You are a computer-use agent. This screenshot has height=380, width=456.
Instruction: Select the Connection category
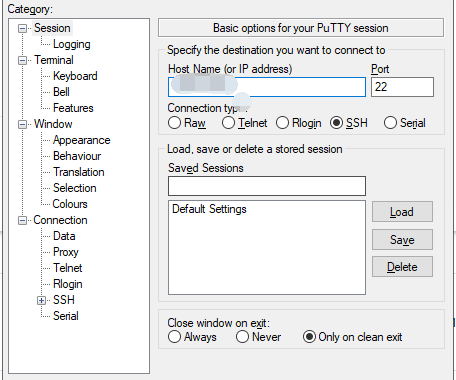[x=60, y=220]
